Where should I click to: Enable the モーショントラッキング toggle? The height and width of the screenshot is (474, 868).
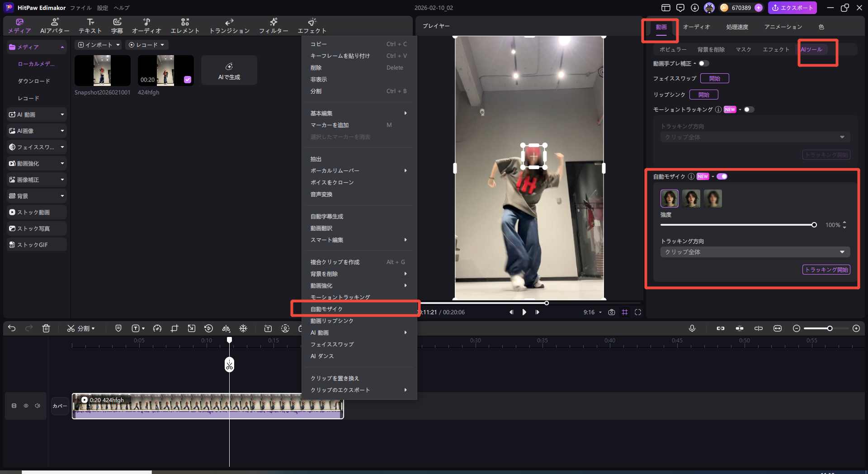tap(749, 109)
